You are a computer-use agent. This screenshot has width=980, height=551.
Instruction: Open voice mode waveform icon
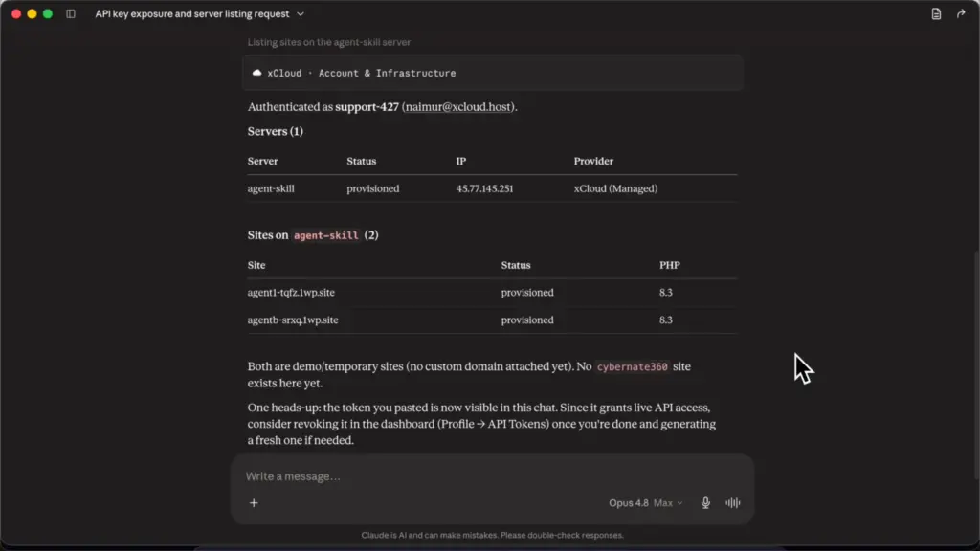[732, 503]
